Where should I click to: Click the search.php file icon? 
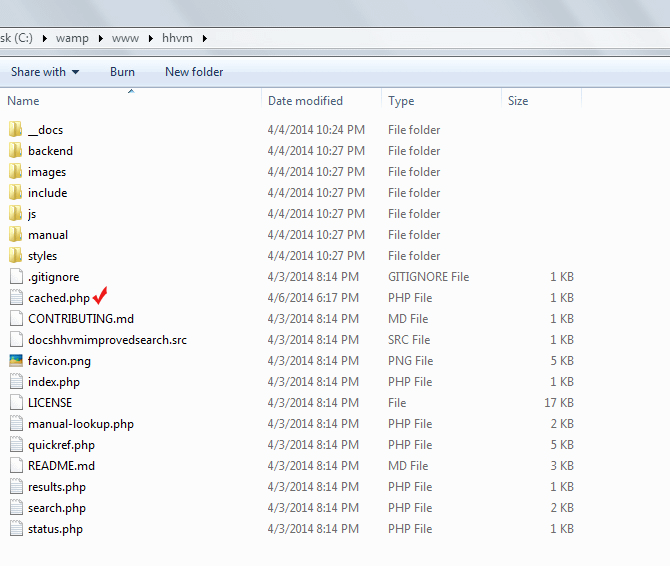click(16, 507)
